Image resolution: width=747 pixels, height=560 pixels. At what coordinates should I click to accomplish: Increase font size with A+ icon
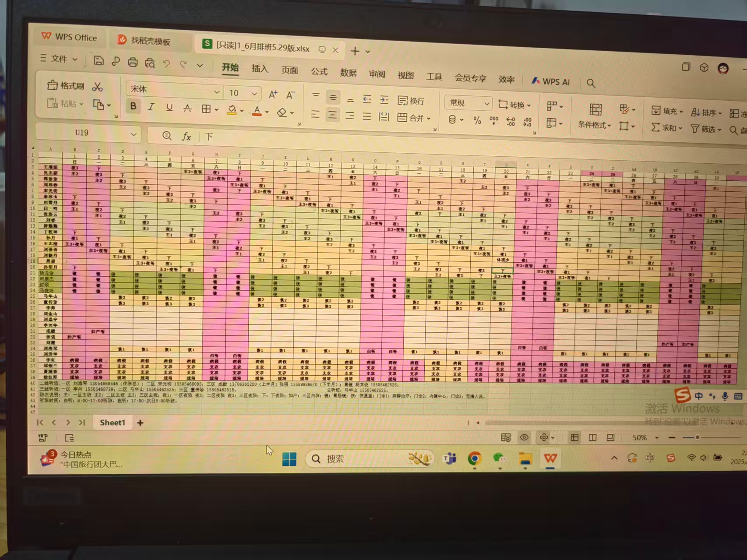point(273,94)
